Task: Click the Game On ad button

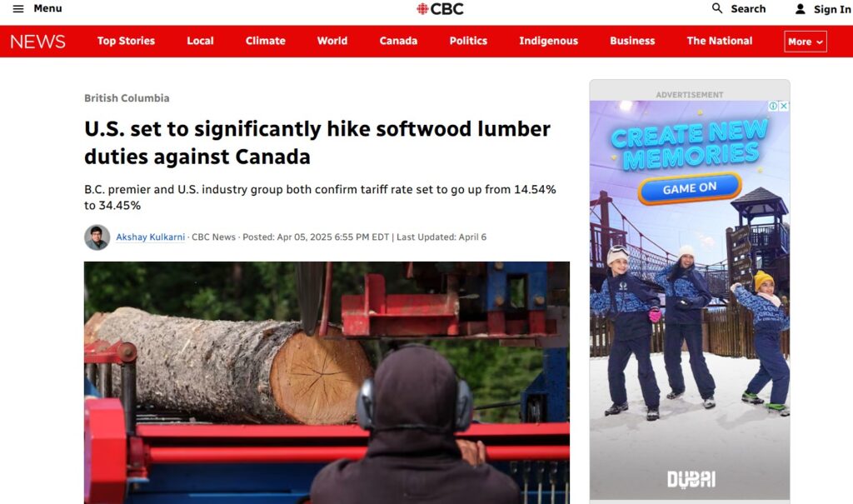Action: click(x=689, y=188)
